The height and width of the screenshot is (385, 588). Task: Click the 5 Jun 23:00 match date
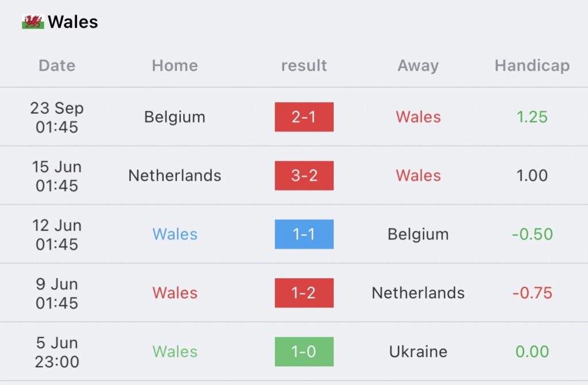tap(57, 352)
